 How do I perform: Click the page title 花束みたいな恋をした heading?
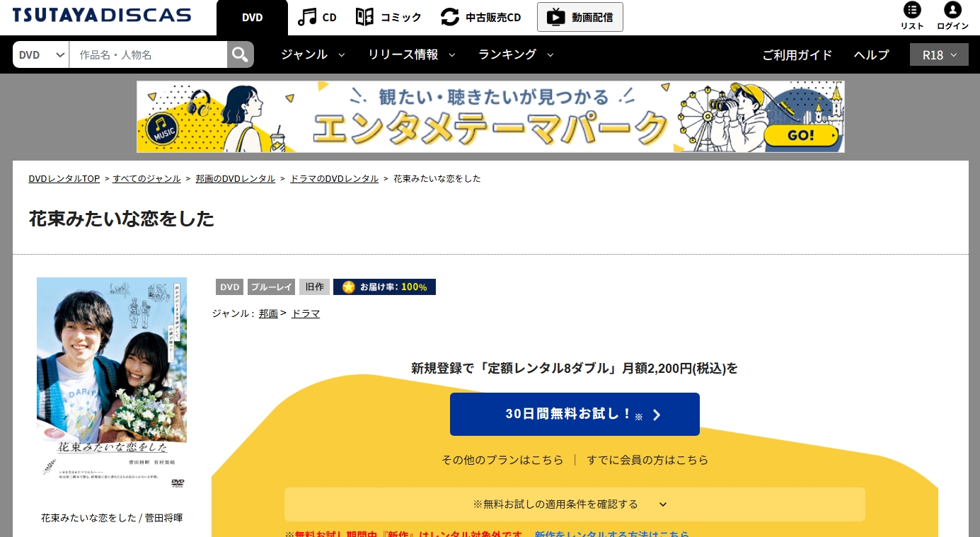coord(121,219)
